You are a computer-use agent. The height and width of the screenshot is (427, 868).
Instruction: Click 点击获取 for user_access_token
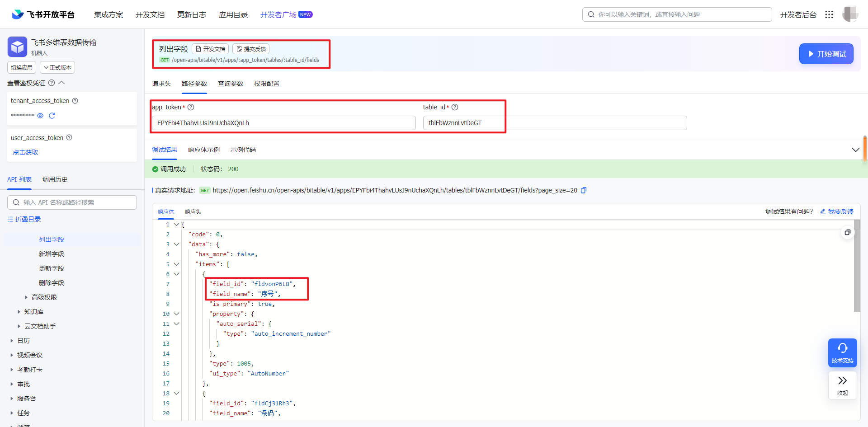coord(25,152)
